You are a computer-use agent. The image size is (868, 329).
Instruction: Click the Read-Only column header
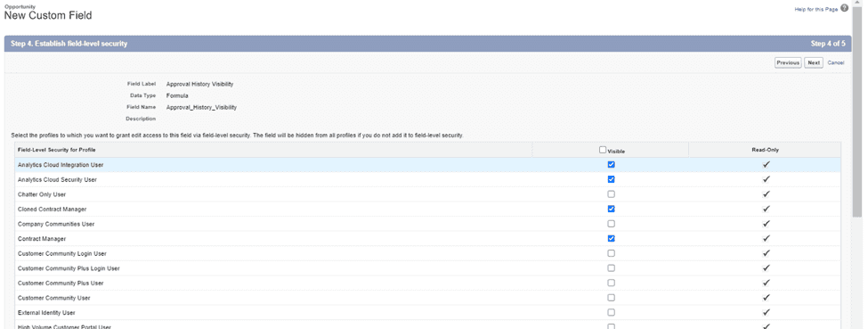coord(766,150)
